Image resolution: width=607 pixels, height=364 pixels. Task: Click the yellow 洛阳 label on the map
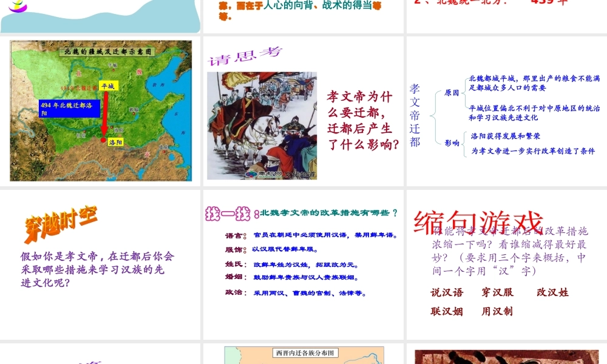click(x=115, y=142)
